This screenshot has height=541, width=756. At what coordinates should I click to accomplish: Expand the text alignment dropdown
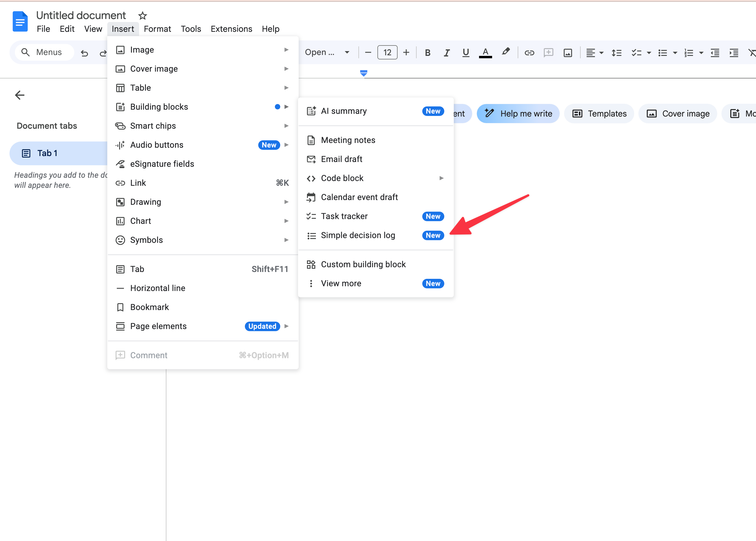coord(601,53)
